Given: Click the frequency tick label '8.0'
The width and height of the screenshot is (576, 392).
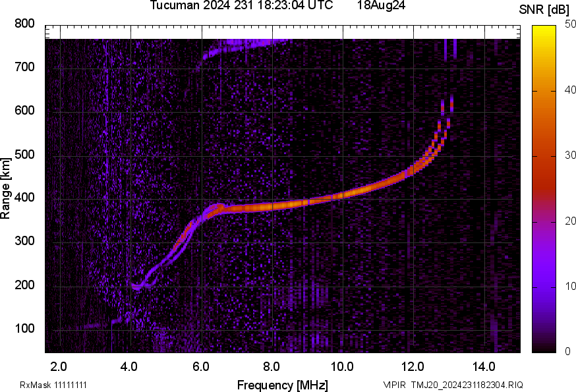Looking at the screenshot, I should pos(272,366).
